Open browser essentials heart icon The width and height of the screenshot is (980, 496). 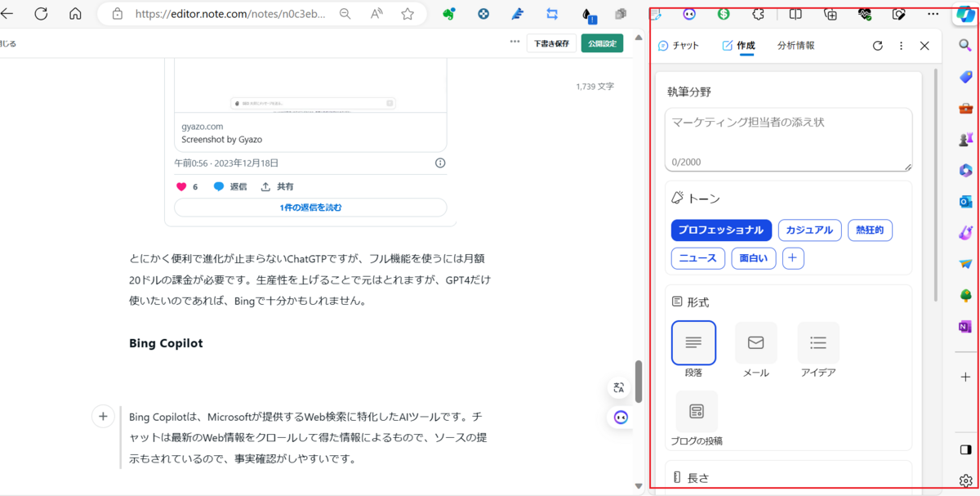click(866, 14)
